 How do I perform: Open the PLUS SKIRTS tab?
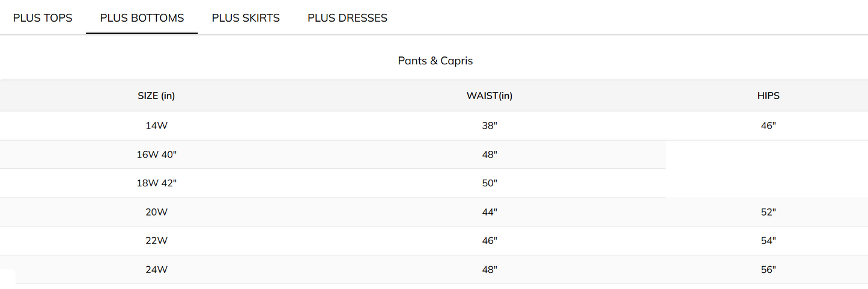246,18
